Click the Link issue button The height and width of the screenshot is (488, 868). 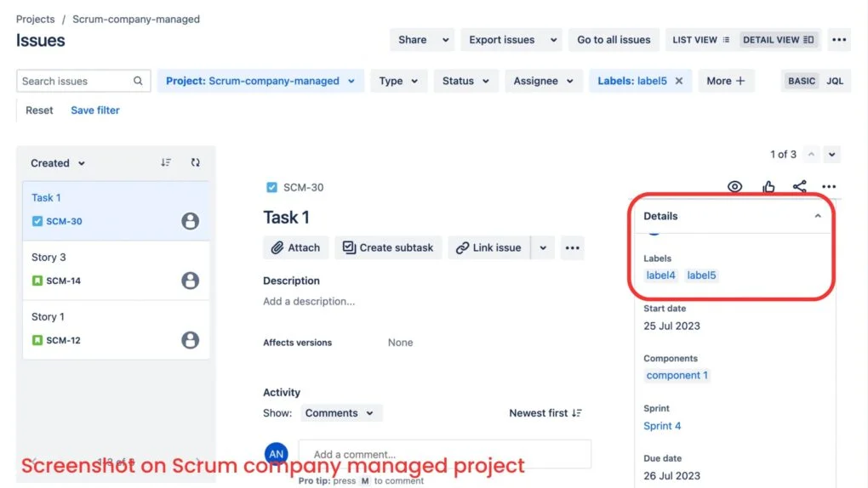click(488, 248)
